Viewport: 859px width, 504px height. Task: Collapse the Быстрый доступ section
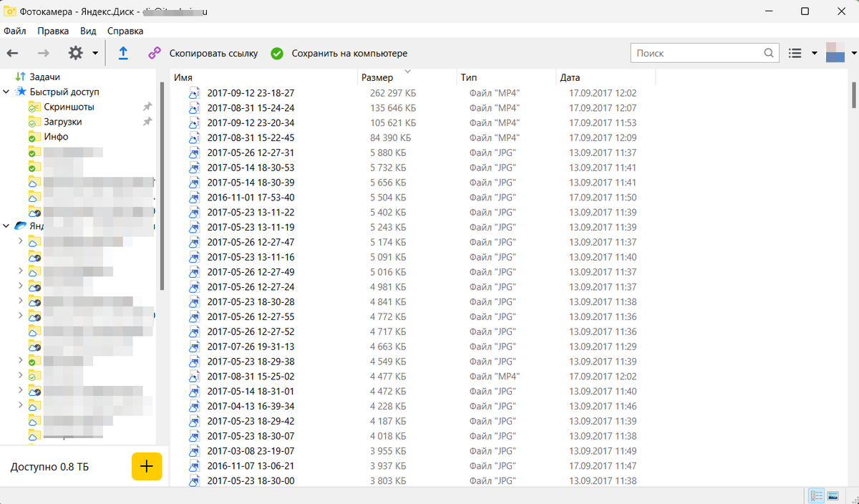(6, 92)
